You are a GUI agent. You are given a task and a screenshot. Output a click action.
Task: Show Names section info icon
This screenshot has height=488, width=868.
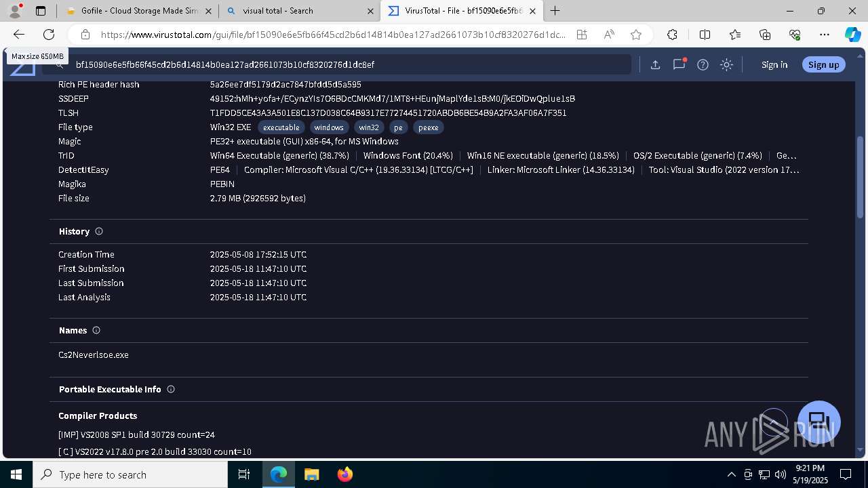click(x=96, y=330)
